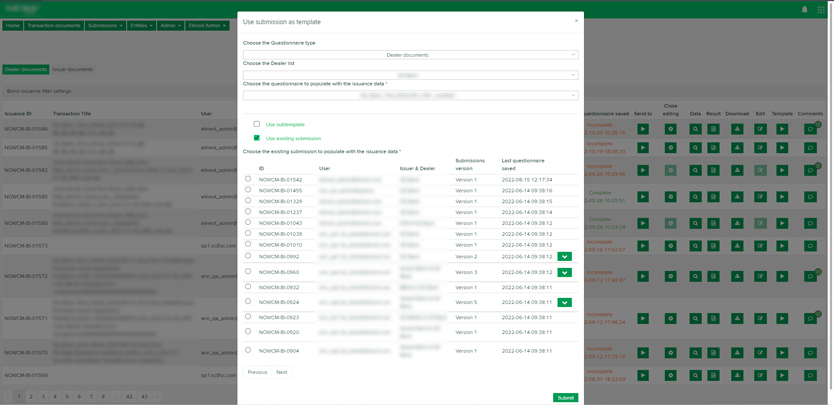Click the Submit button
The image size is (834, 405).
(565, 397)
